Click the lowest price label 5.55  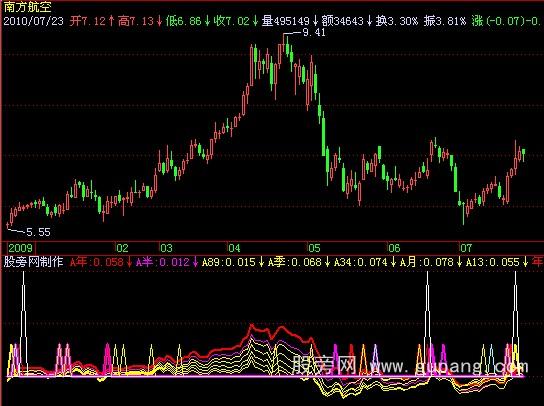click(x=39, y=232)
